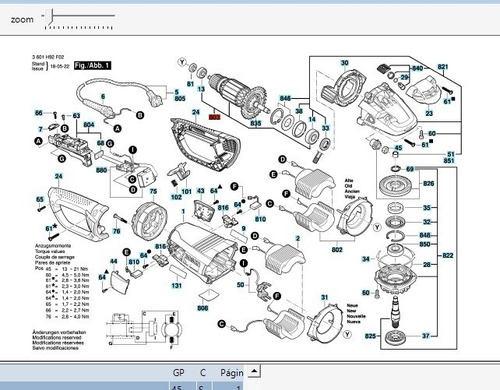This screenshot has width=500, height=390.
Task: Select part label 802 under field coils
Action: 337,250
